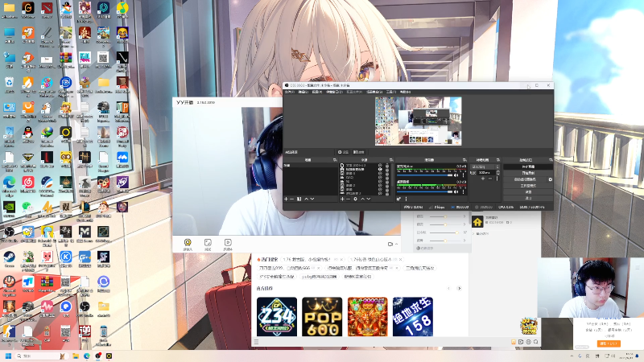
Task: Open scene filters in OBS scenes toolbar
Action: [x=299, y=199]
